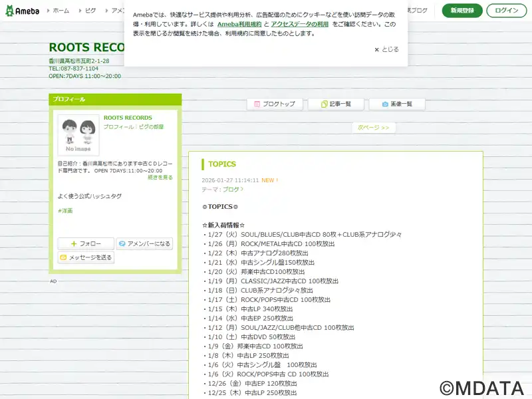Open ピグ in the top navigation

click(90, 11)
